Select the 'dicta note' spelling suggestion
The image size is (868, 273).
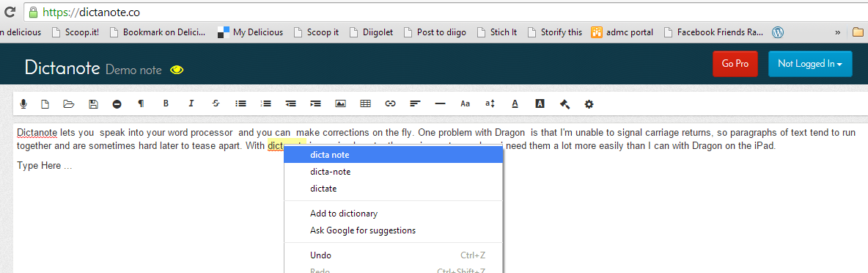click(x=394, y=155)
